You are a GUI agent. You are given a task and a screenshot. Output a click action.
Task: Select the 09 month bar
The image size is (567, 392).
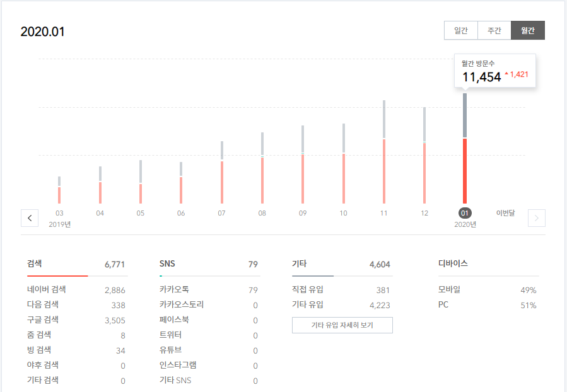(x=303, y=164)
